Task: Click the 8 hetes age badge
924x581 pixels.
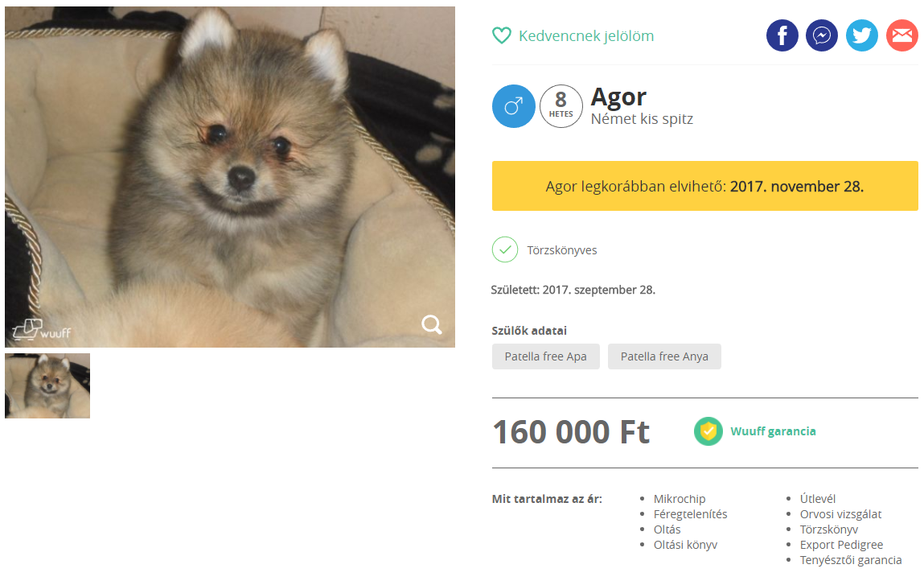Action: [x=561, y=106]
